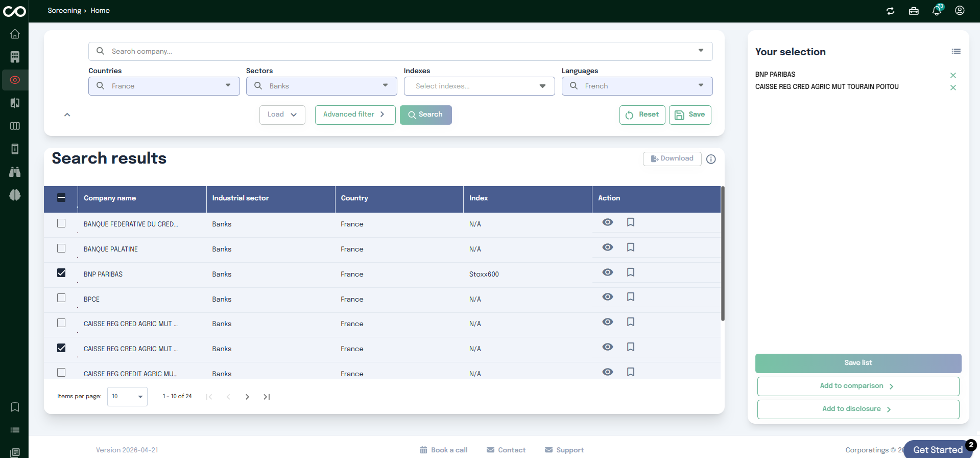Screen dimensions: 980x458
Task: Open the list icon in Your selection panel
Action: coord(956,51)
